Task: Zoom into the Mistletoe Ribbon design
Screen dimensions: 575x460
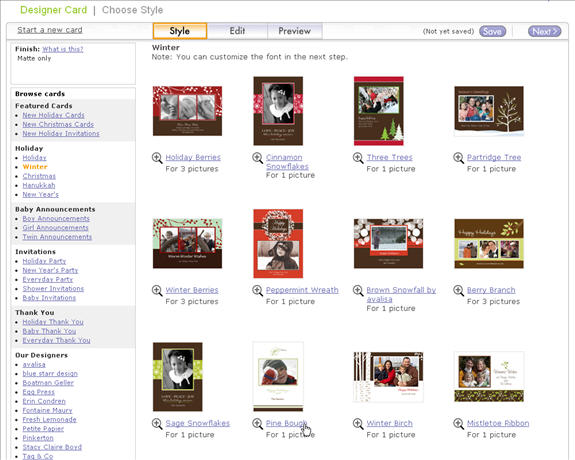Action: click(458, 424)
